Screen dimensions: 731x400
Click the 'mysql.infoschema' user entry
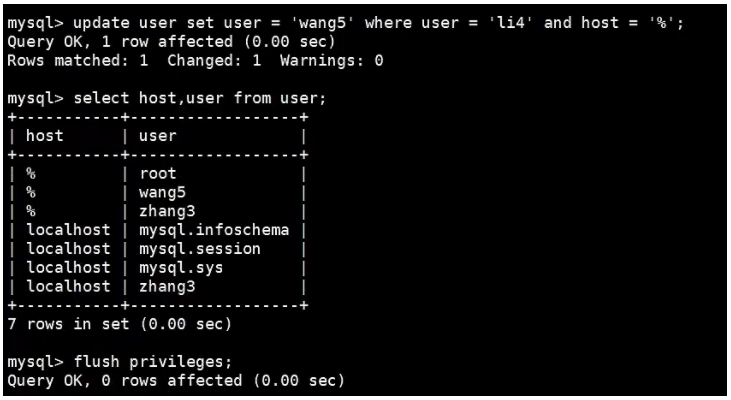point(214,230)
